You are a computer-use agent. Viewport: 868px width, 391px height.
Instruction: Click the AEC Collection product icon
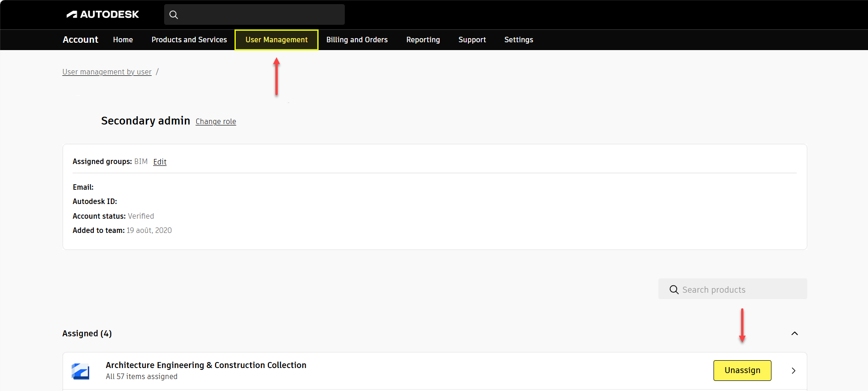pos(80,371)
